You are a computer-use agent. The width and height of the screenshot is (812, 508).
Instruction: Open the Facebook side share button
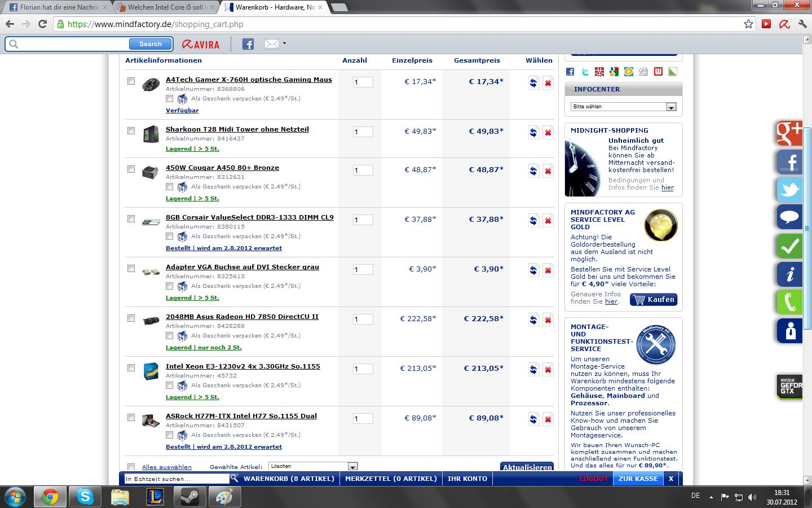(x=789, y=162)
